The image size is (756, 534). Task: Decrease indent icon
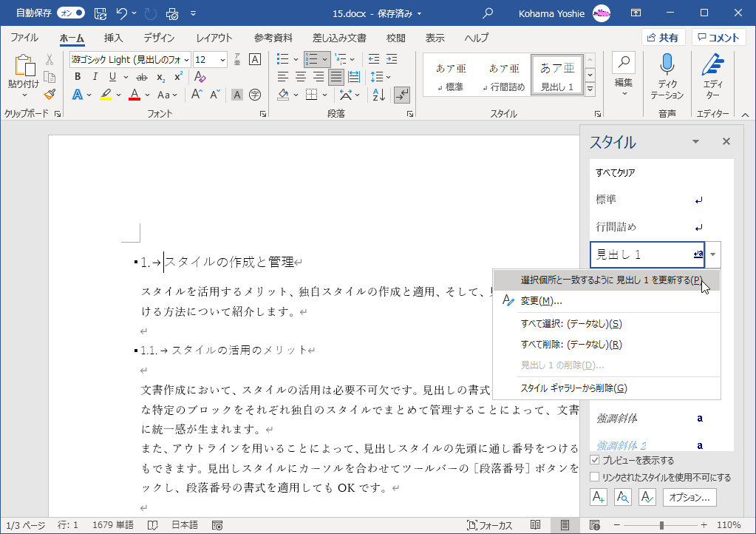(x=374, y=59)
